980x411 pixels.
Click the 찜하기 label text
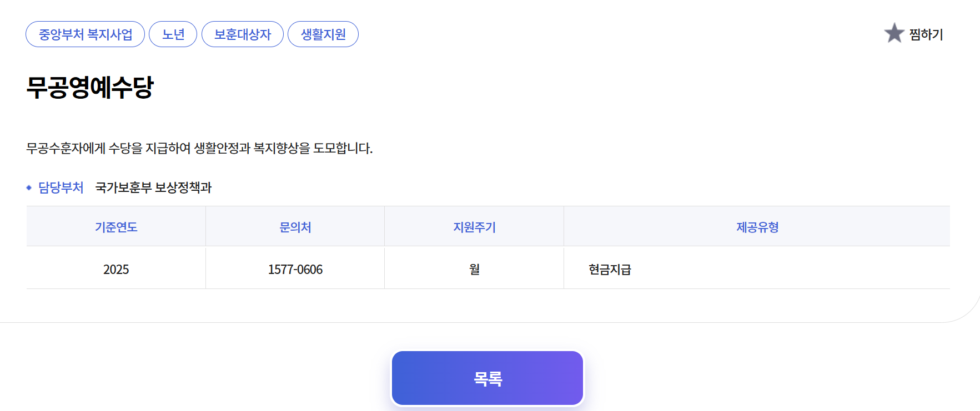point(926,34)
